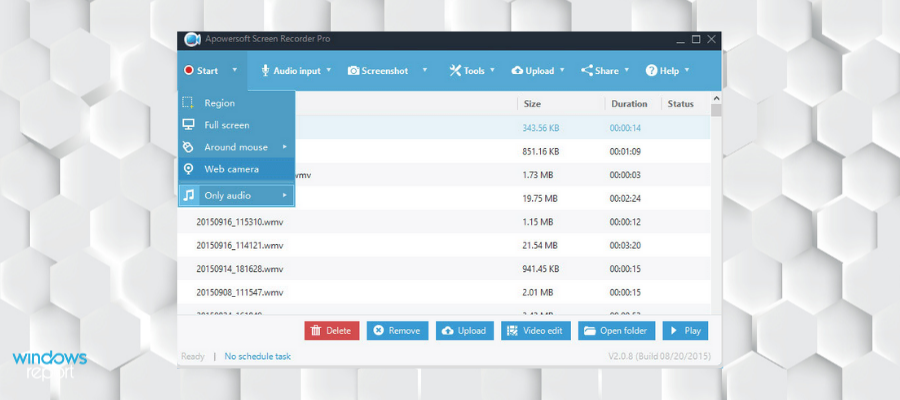Click the 00:01:09 duration cell
This screenshot has height=400, width=900.
click(625, 152)
